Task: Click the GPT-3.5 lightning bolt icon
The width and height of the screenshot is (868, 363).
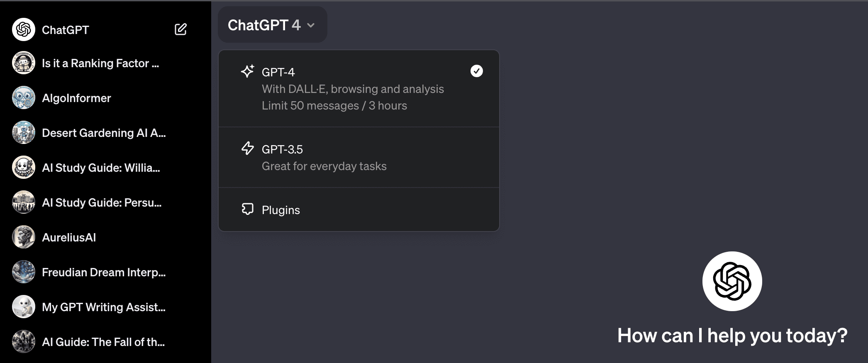Action: [x=247, y=148]
